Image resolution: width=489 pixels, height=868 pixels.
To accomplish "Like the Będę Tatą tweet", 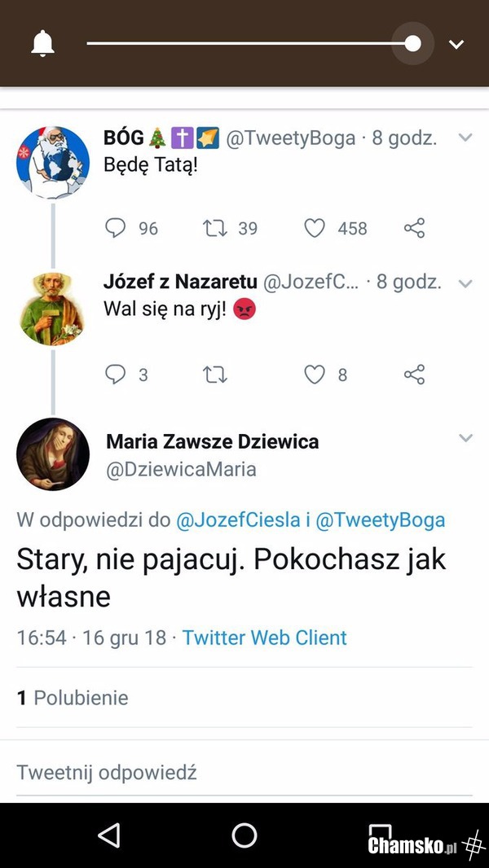I will pyautogui.click(x=315, y=228).
